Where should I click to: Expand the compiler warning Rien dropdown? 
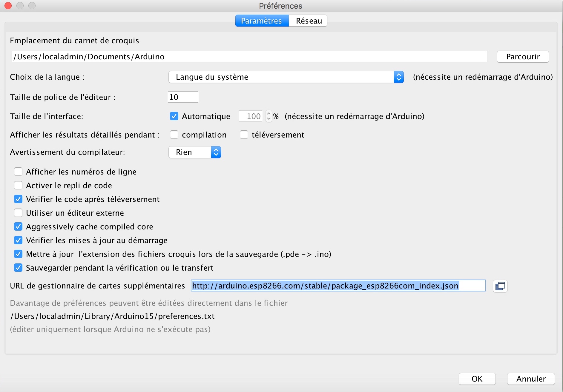click(194, 152)
